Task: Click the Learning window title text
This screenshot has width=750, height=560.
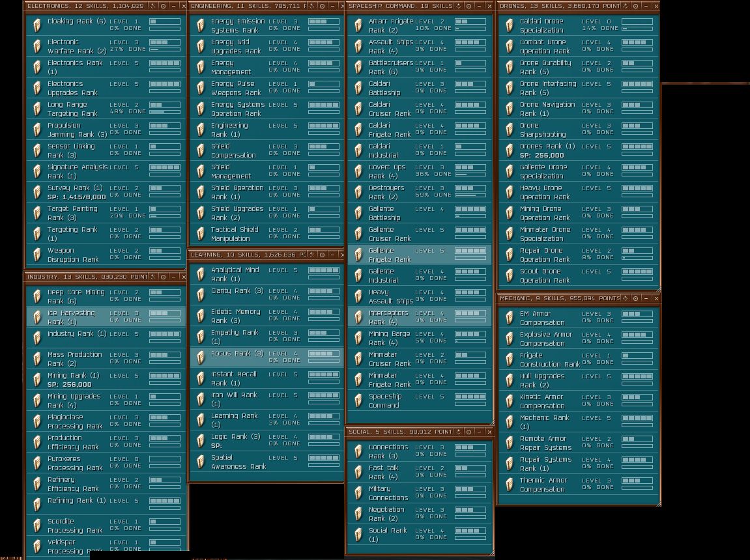Action: 249,255
